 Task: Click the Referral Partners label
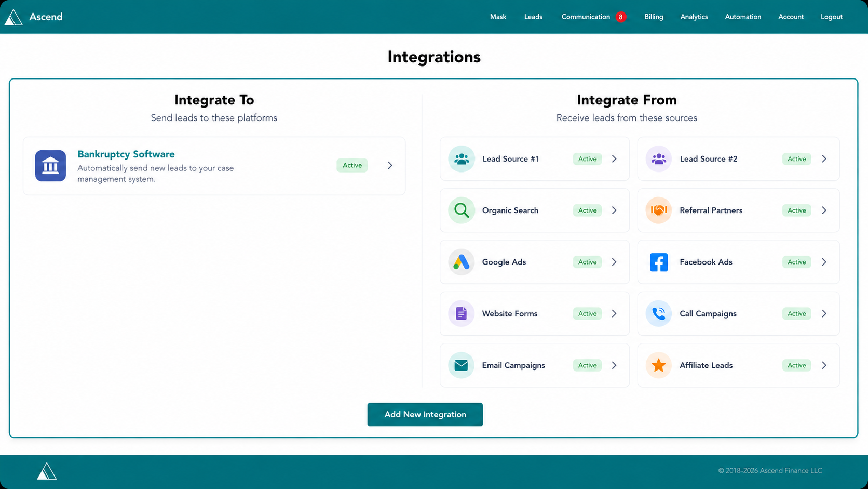tap(711, 210)
